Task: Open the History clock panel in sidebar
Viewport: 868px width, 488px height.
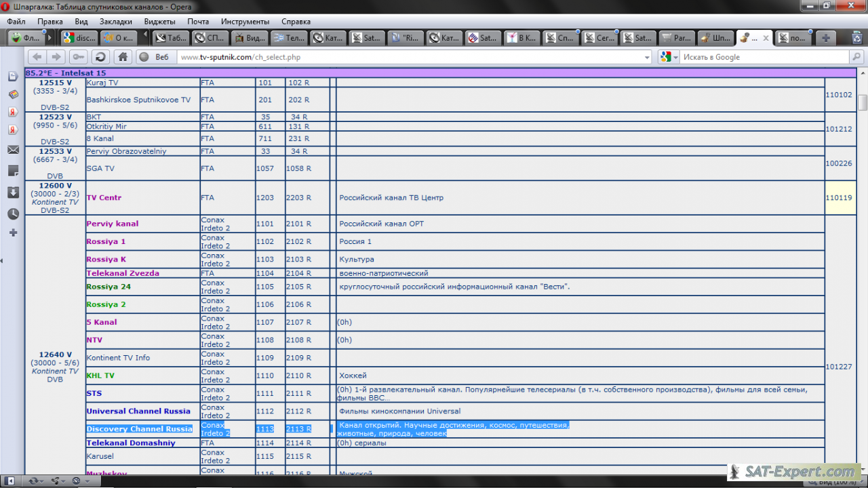Action: point(13,213)
